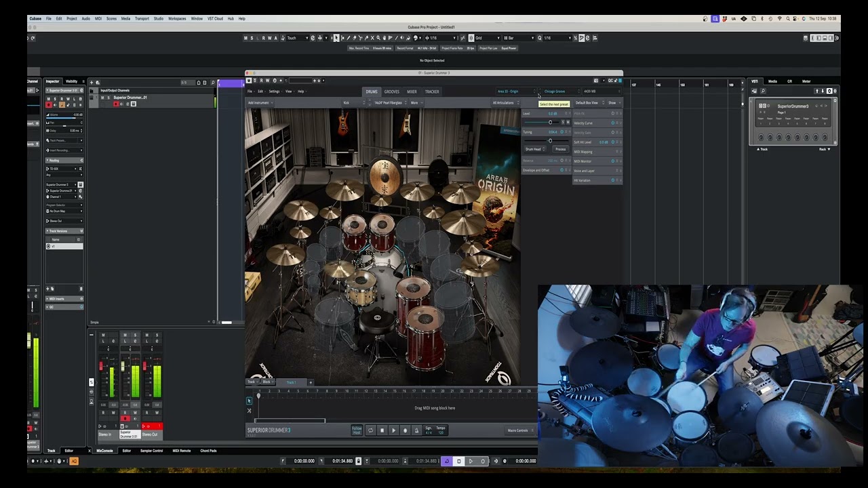Screen dimensions: 868x488
Task: Click the Tuning slider handle
Action: (550, 140)
